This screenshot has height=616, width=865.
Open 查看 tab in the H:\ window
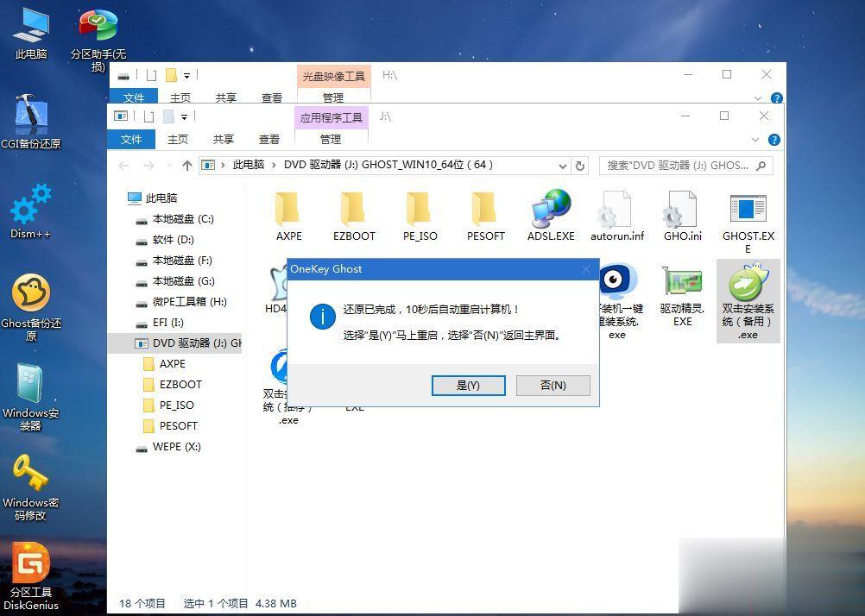(271, 97)
